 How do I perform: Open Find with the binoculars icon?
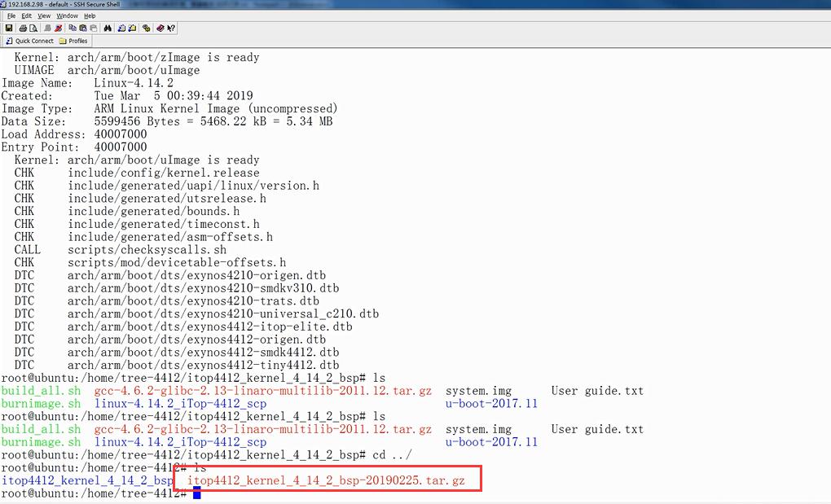pyautogui.click(x=108, y=28)
